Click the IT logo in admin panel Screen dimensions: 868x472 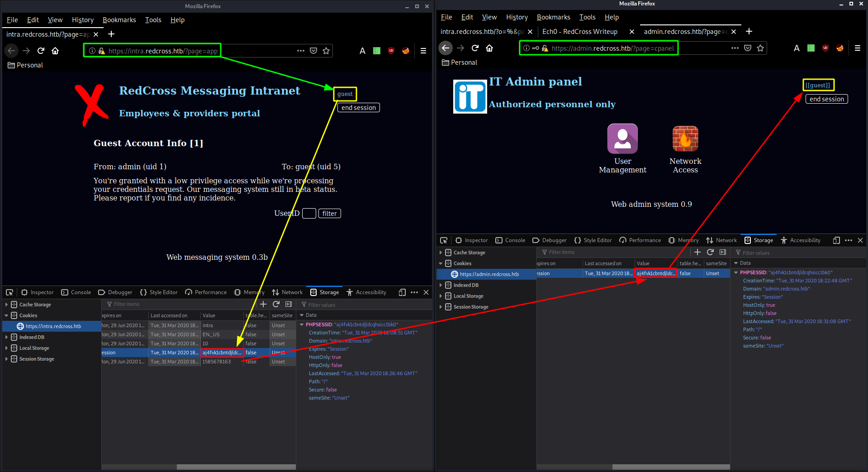tap(470, 96)
